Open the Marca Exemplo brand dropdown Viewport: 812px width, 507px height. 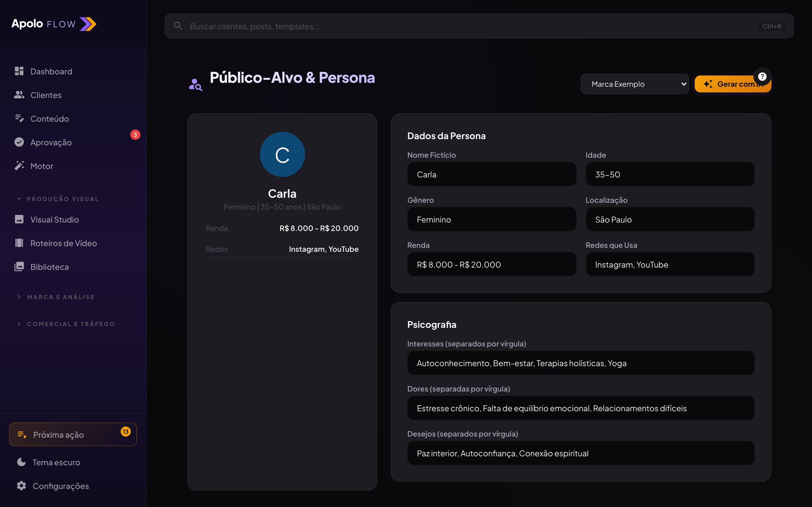pyautogui.click(x=634, y=84)
